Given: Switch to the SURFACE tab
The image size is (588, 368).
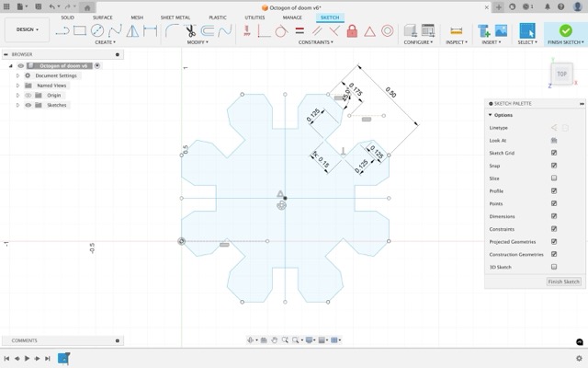Looking at the screenshot, I should [102, 17].
